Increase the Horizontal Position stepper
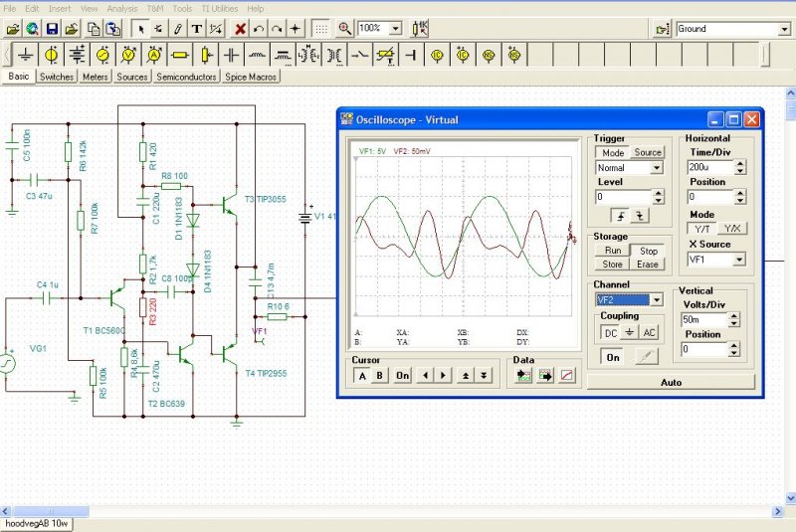 click(x=740, y=193)
